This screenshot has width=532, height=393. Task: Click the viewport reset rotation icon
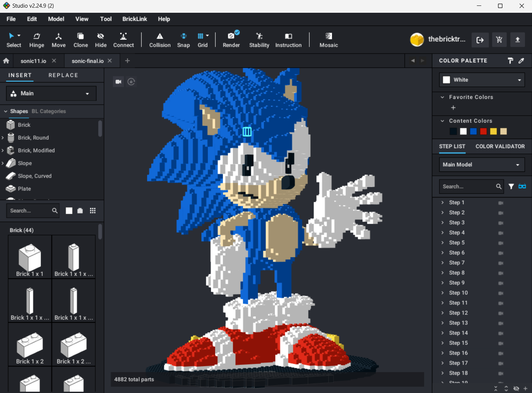coord(131,82)
